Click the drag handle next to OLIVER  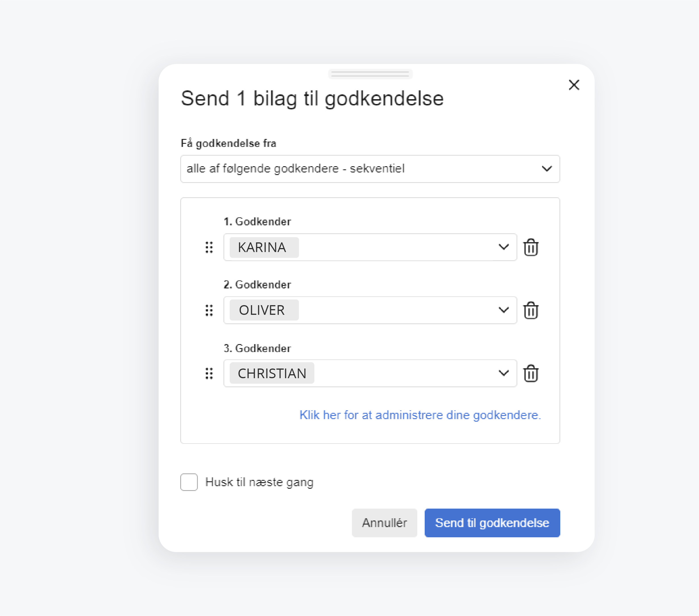coord(209,310)
